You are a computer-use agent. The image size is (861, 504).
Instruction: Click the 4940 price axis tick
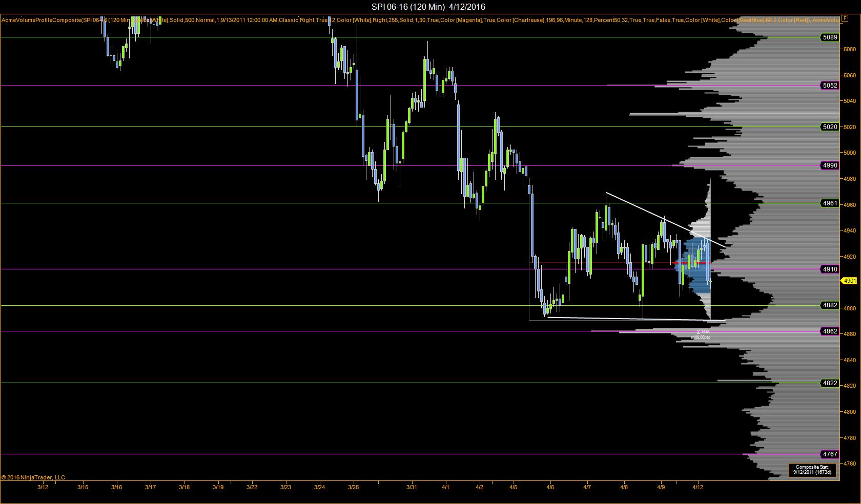pyautogui.click(x=850, y=230)
